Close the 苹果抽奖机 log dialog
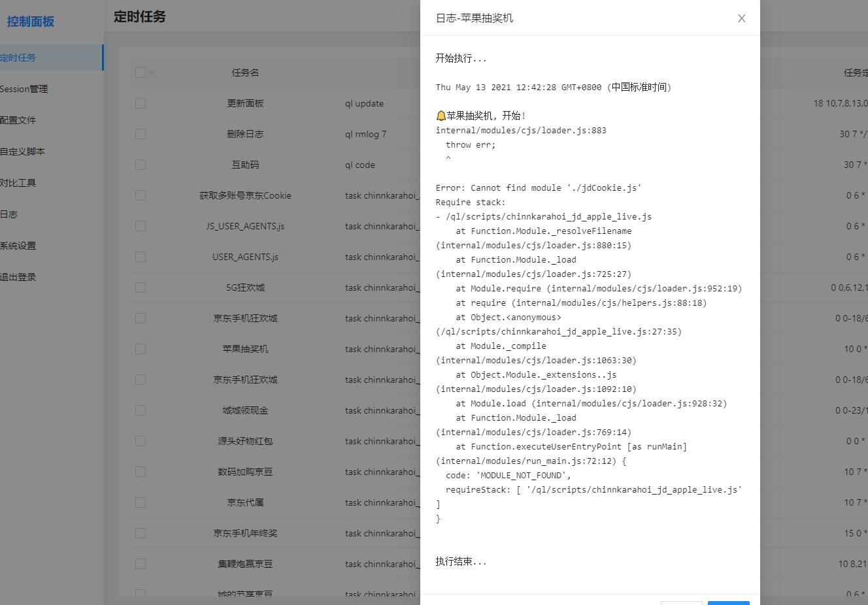The height and width of the screenshot is (605, 868). 741,18
